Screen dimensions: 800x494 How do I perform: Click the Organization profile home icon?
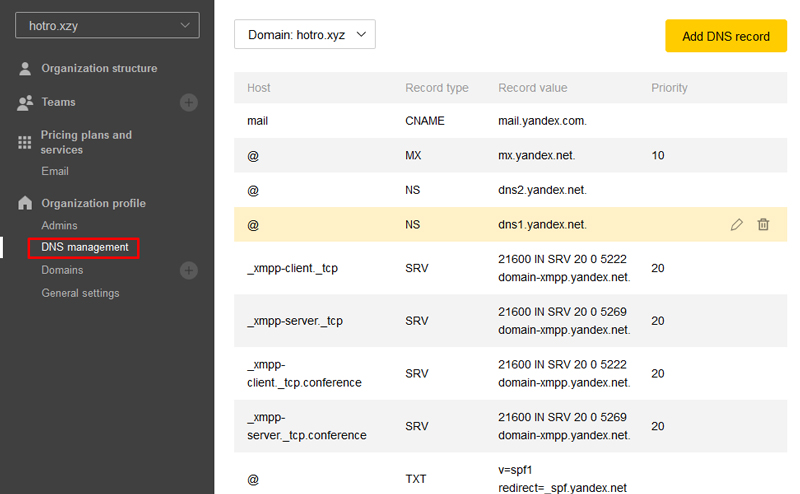tap(25, 203)
